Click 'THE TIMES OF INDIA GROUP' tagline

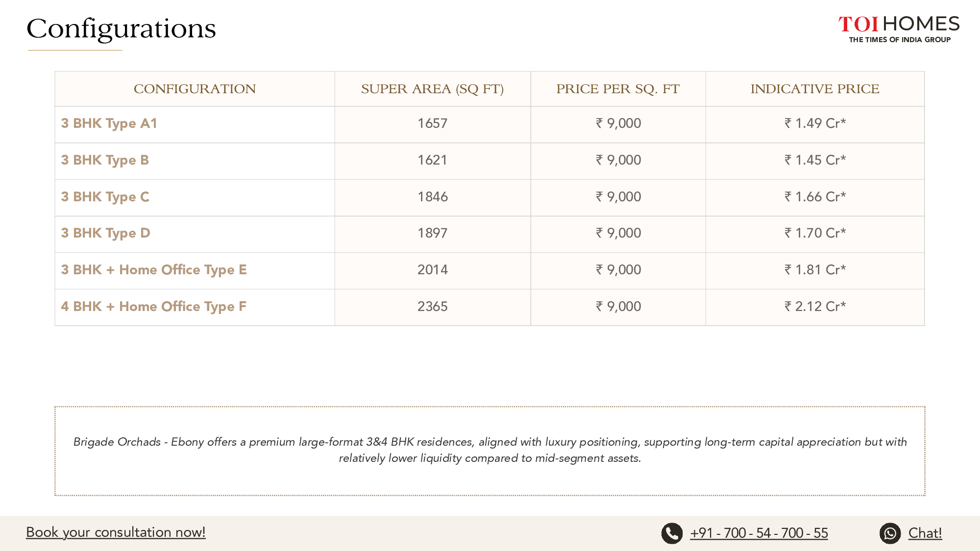900,40
